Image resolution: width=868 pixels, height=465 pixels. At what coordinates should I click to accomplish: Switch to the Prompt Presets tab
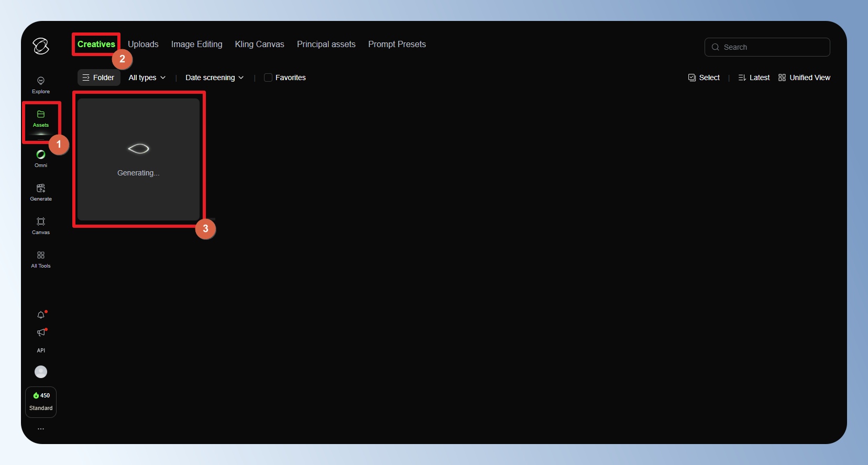[x=397, y=45]
